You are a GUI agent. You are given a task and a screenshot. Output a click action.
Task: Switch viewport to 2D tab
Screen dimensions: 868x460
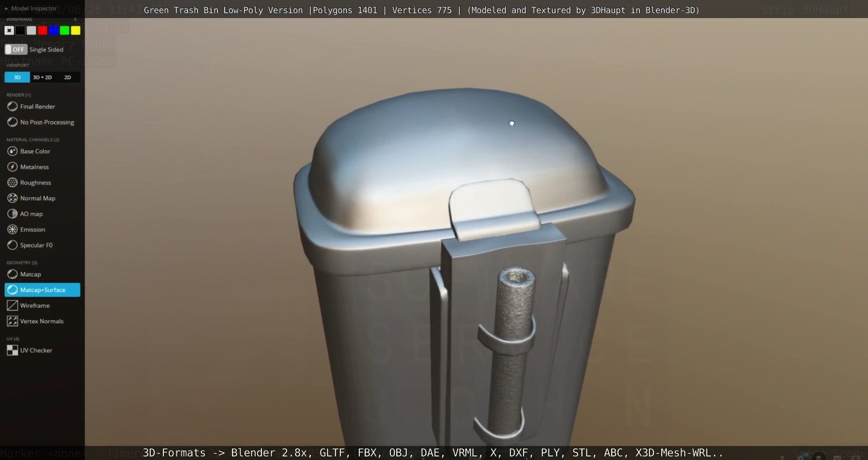coord(68,77)
